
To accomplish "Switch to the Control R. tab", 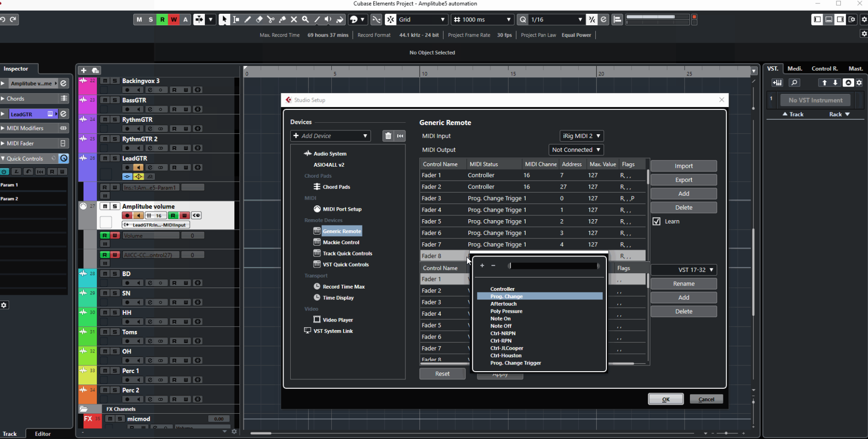I will pyautogui.click(x=825, y=69).
